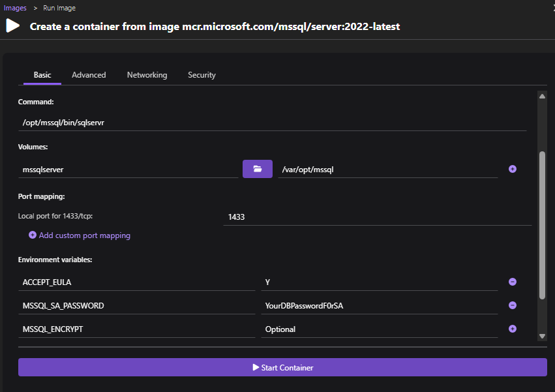Click the plus icon to add another volume
This screenshot has height=392, width=555.
point(513,168)
